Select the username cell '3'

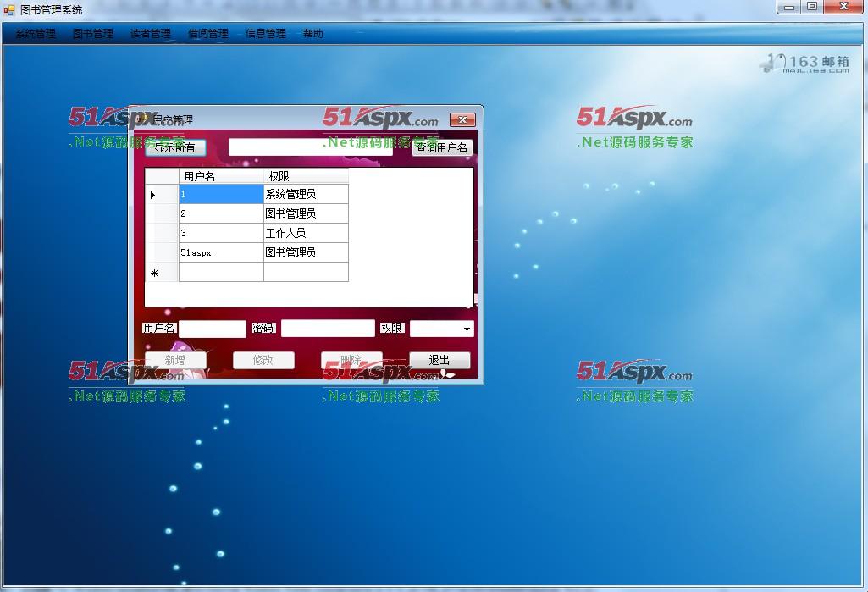coord(221,233)
